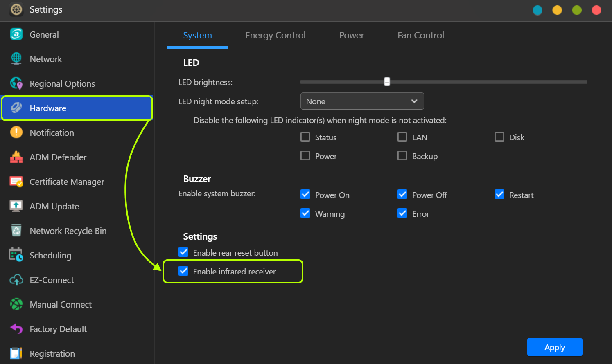Check the Disk LED indicator box
The width and height of the screenshot is (612, 364).
[499, 137]
